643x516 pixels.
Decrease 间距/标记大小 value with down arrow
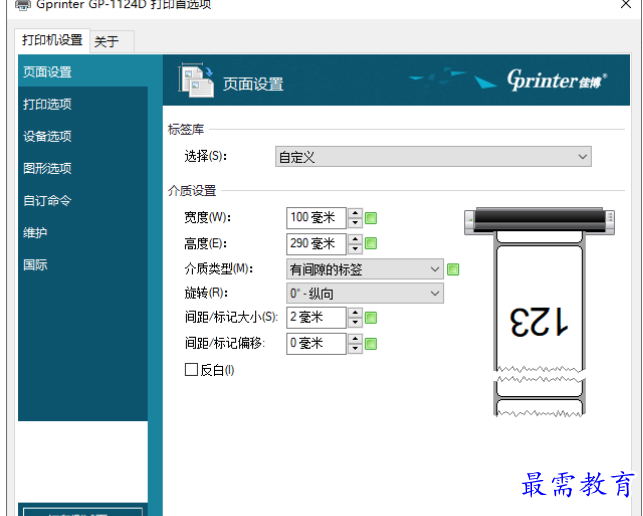click(355, 322)
